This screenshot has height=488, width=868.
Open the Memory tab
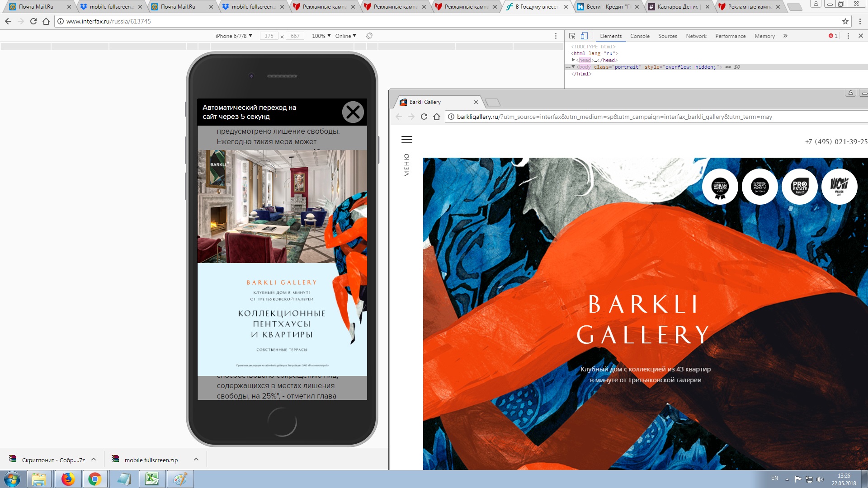(x=764, y=36)
